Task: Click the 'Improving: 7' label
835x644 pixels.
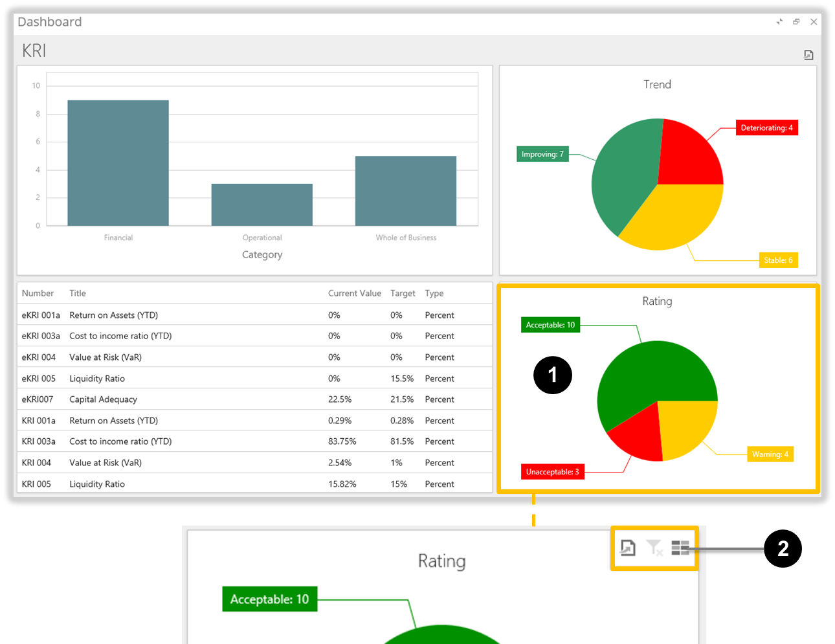Action: tap(542, 154)
